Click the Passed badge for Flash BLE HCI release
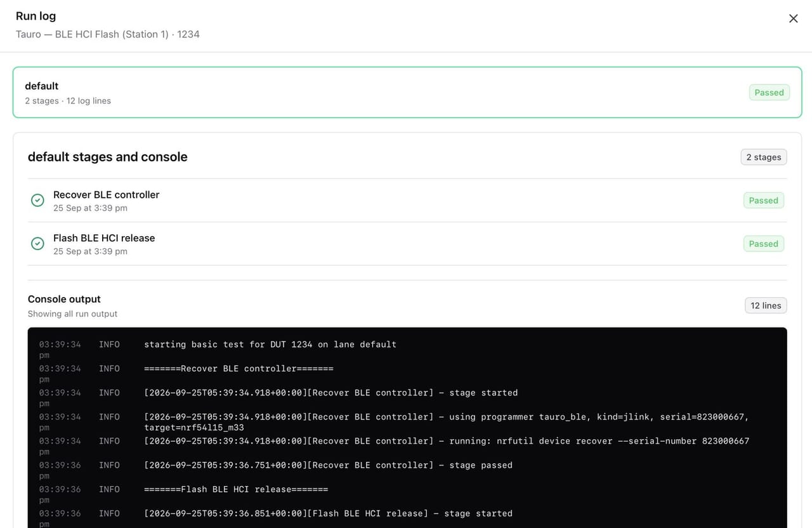 point(764,244)
